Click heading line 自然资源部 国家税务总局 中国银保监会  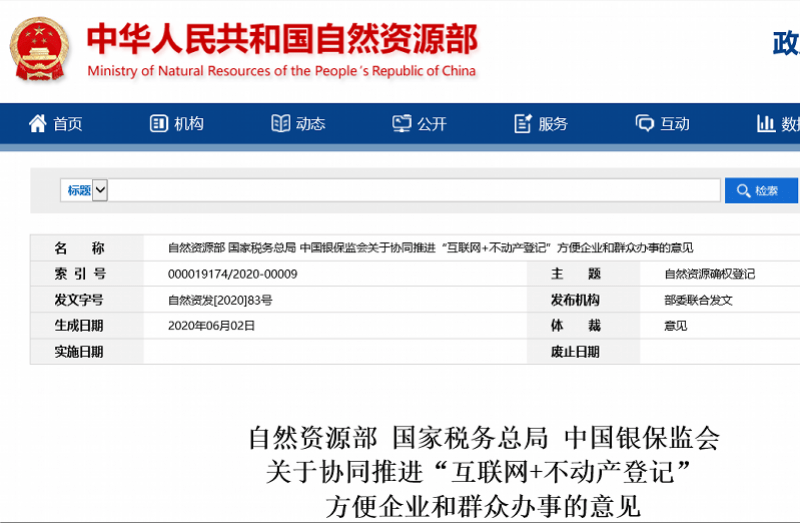(484, 438)
